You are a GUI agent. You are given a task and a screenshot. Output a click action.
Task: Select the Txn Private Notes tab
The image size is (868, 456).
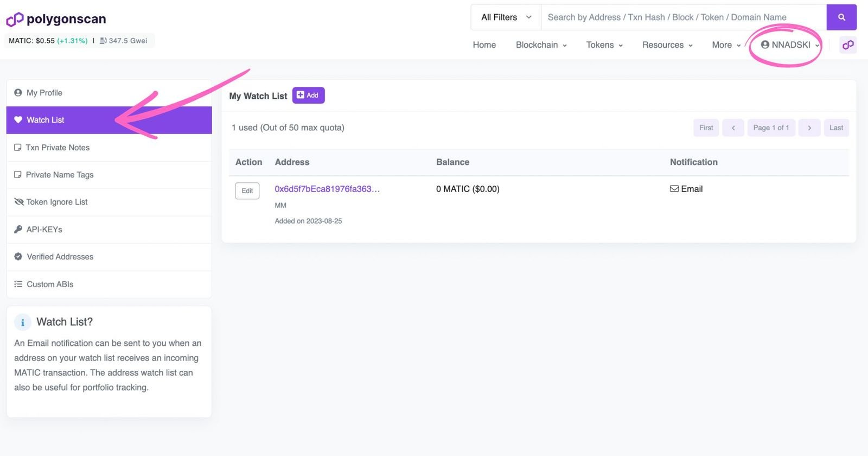(x=109, y=148)
